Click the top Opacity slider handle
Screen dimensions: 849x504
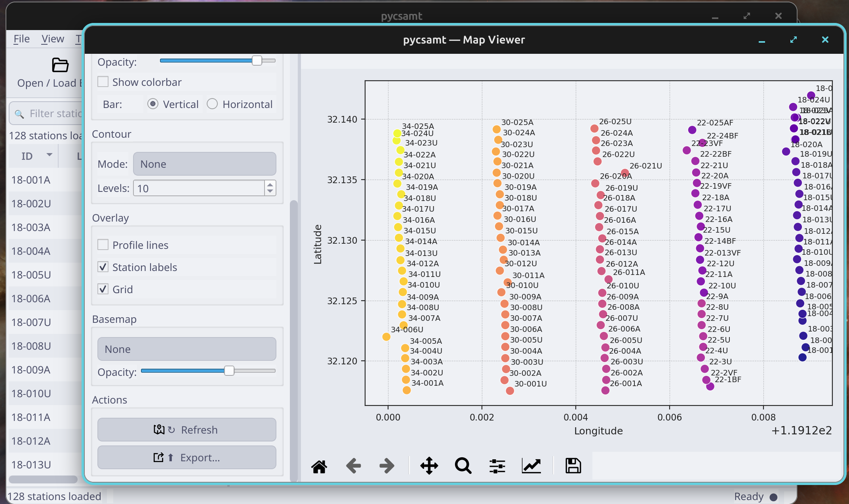tap(257, 61)
